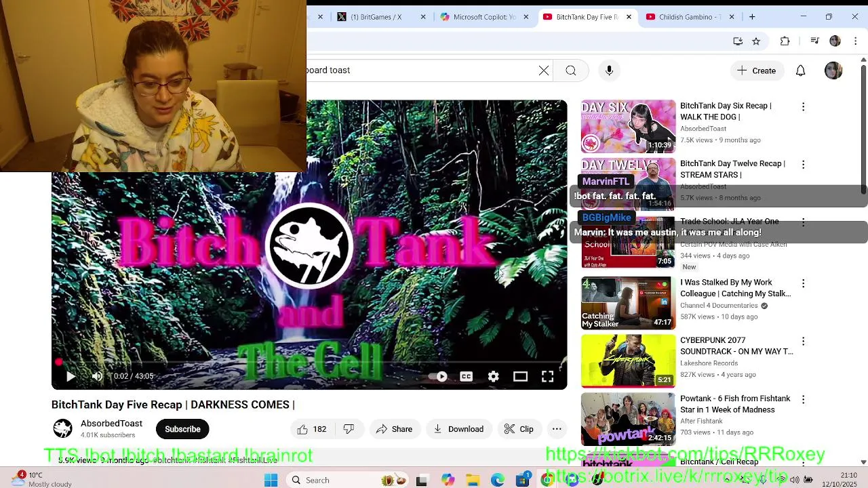Switch to theater mode view
This screenshot has width=868, height=488.
tap(520, 377)
